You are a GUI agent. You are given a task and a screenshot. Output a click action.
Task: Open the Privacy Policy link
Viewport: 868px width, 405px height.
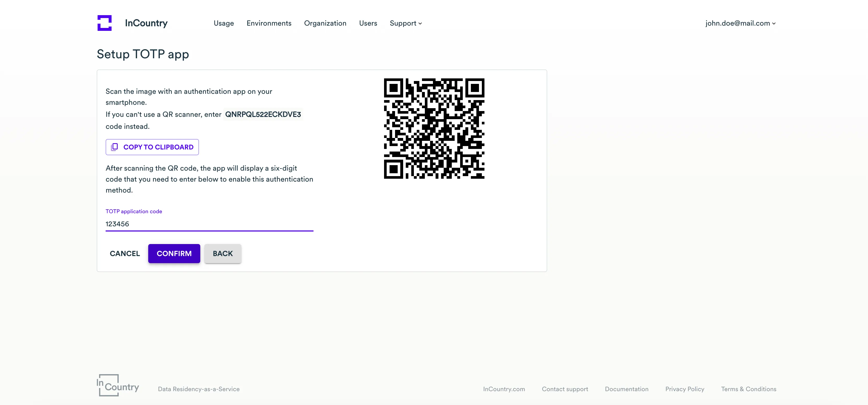(x=684, y=389)
